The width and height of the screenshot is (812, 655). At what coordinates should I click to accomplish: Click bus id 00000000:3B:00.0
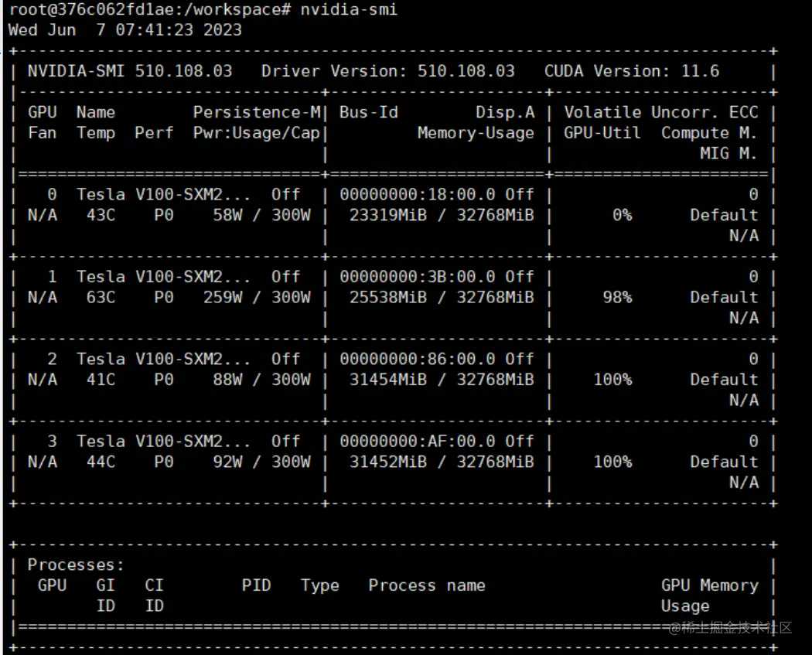point(418,277)
